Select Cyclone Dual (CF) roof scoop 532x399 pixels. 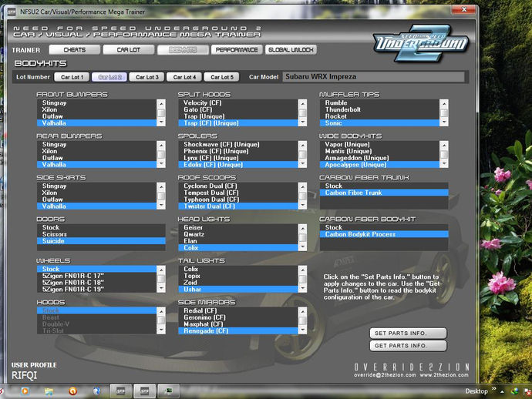coord(238,186)
